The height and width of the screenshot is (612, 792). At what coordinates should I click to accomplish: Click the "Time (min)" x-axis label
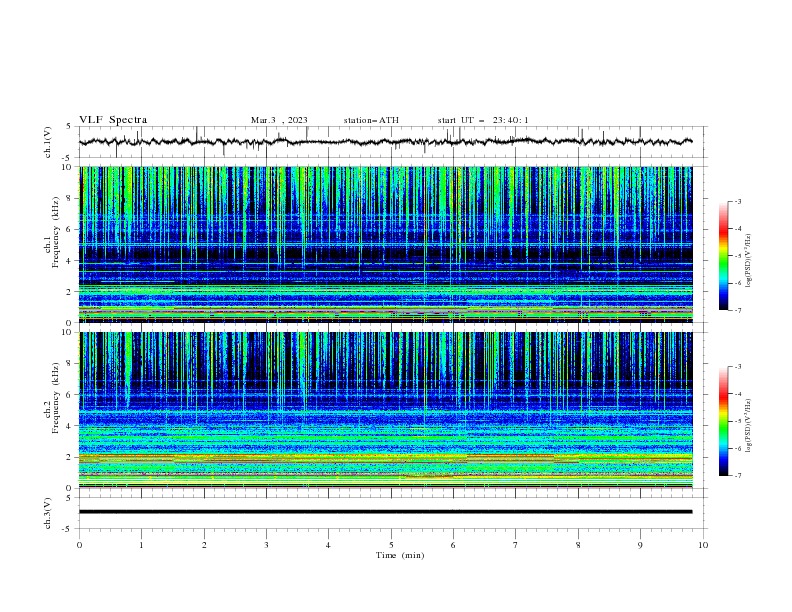(x=400, y=555)
